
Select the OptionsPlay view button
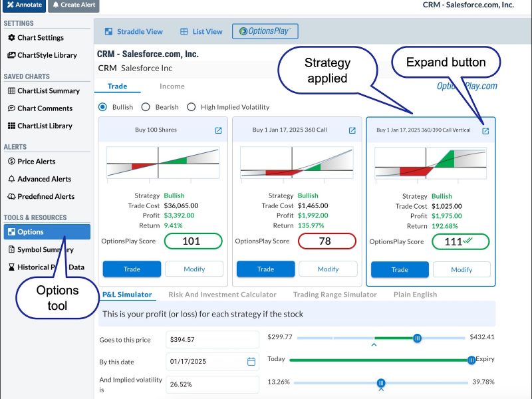[x=265, y=31]
